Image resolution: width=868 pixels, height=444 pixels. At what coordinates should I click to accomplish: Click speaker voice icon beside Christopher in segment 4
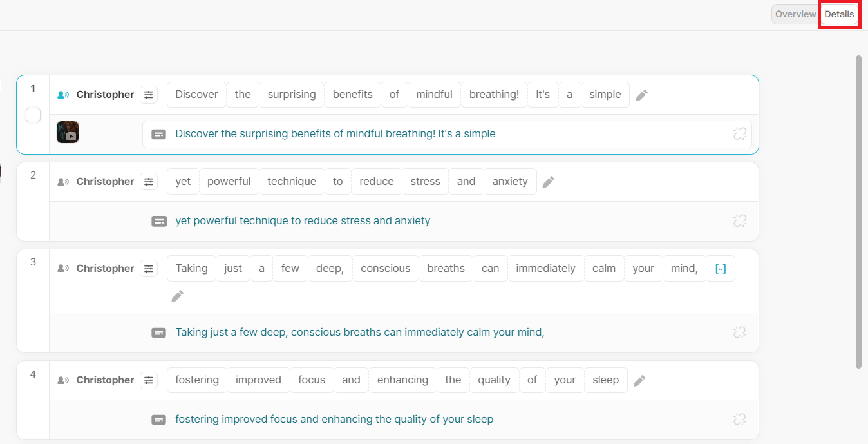[x=63, y=380]
